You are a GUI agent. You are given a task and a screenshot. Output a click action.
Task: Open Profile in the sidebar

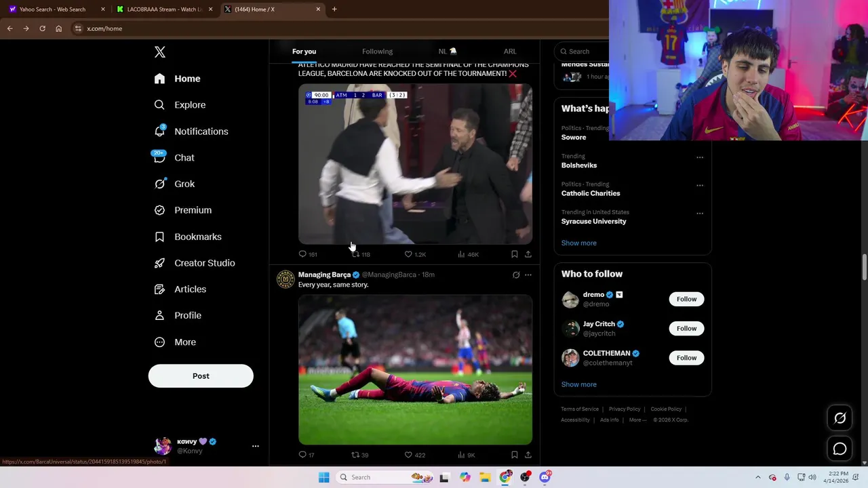click(178, 315)
